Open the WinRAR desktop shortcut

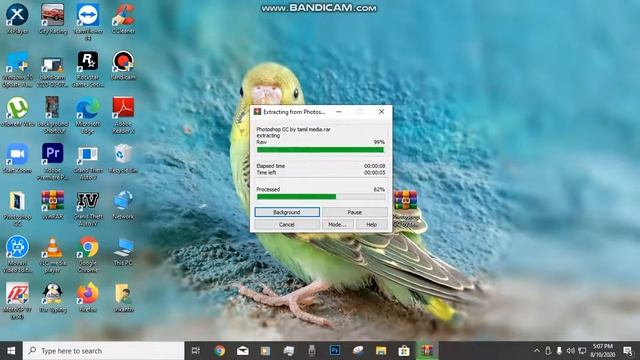(x=53, y=205)
